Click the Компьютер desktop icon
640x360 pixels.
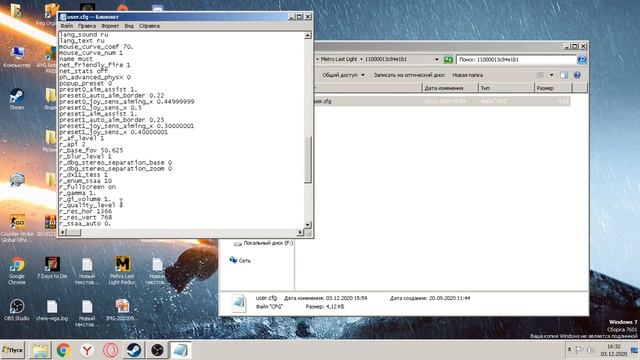tap(17, 57)
